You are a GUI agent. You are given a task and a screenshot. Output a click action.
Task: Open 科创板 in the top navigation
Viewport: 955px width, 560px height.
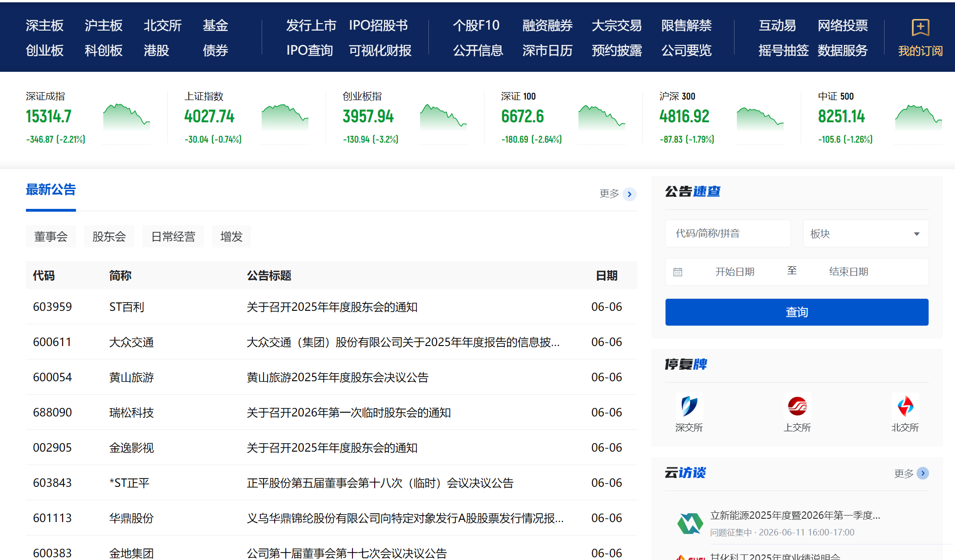tap(103, 50)
